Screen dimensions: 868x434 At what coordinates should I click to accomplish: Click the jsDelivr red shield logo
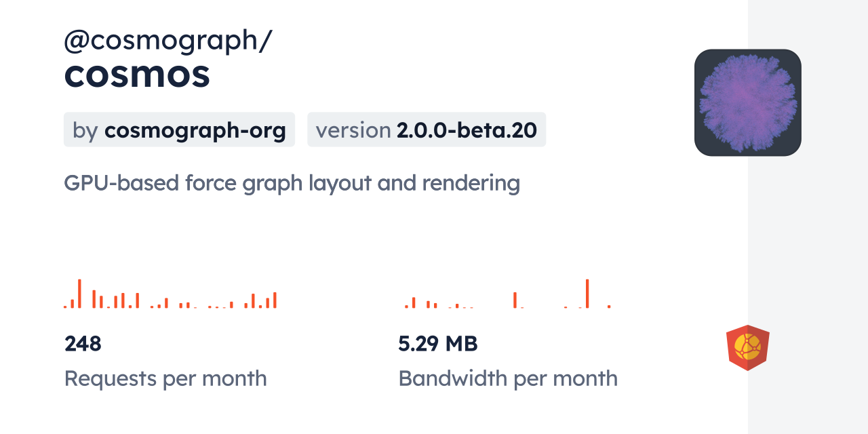click(x=747, y=348)
